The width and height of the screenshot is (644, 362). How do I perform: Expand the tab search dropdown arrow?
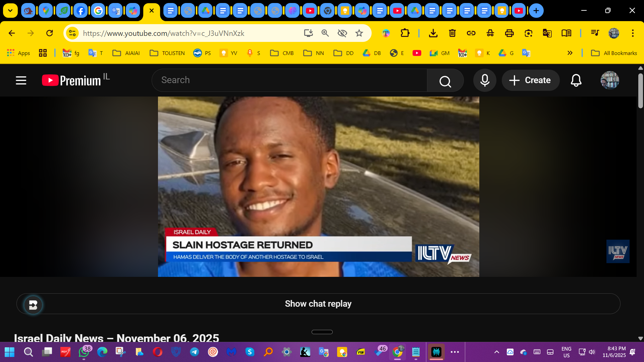(x=10, y=11)
